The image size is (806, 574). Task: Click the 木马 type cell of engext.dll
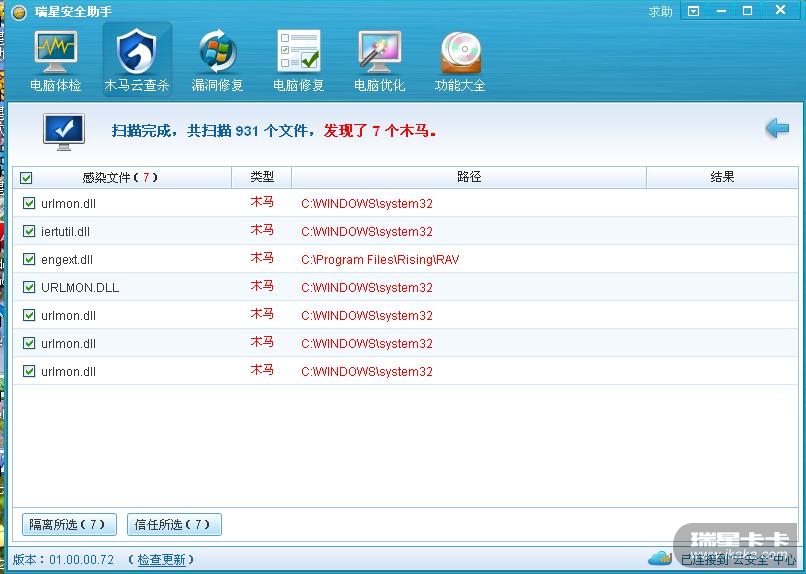262,258
